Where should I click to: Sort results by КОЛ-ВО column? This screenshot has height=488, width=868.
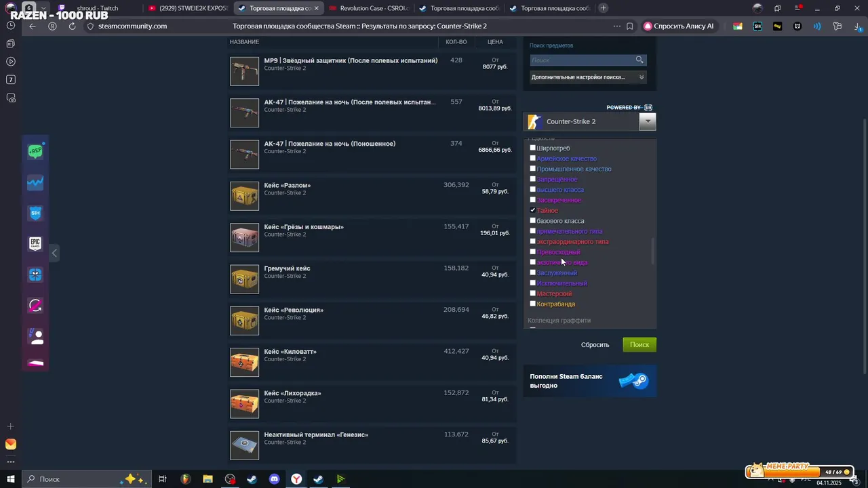point(456,42)
